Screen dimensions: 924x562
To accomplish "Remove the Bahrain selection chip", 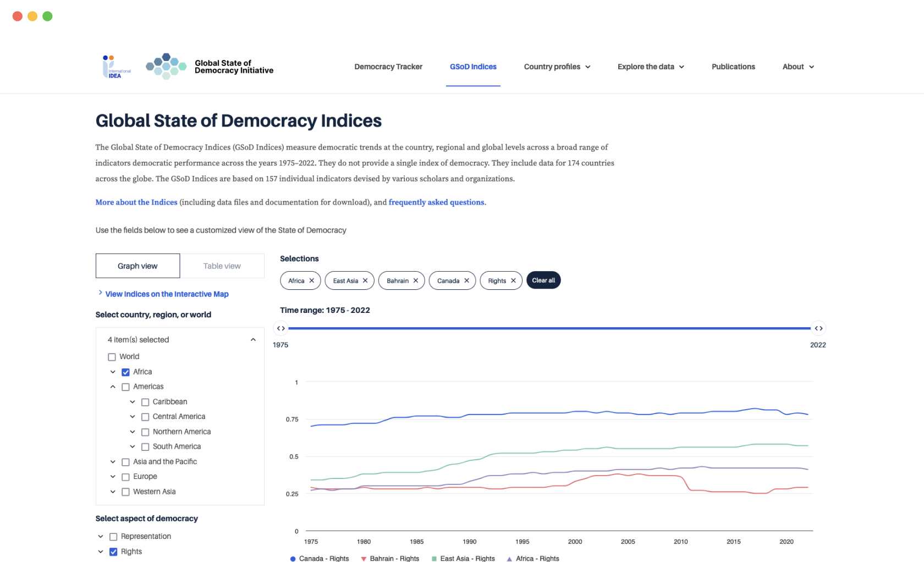I will (416, 280).
